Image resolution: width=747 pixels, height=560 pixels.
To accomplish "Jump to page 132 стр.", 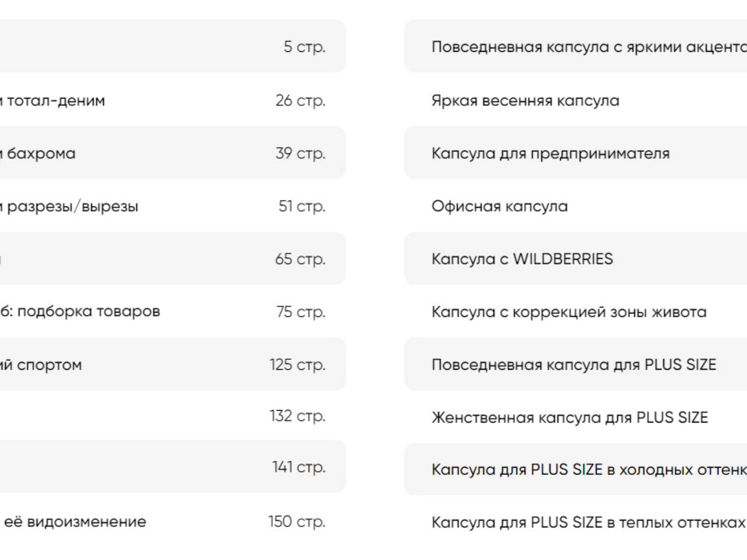I will tap(297, 416).
